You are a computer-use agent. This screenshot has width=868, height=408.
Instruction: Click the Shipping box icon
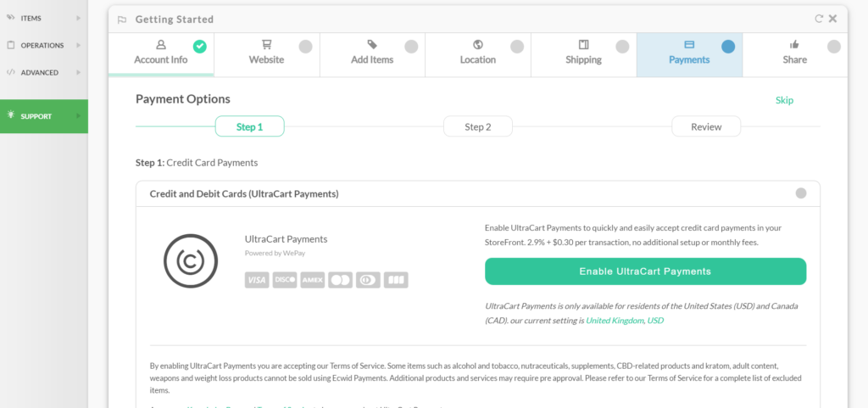tap(583, 44)
